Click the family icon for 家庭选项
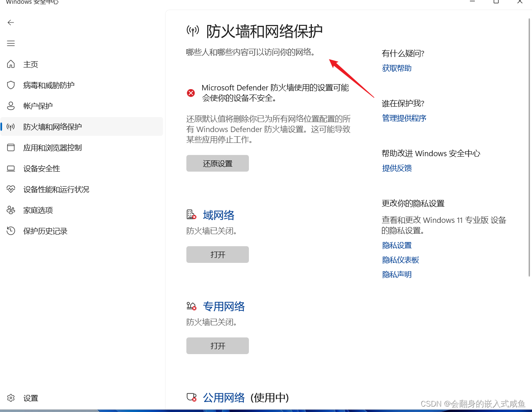This screenshot has width=532, height=412. pyautogui.click(x=11, y=210)
